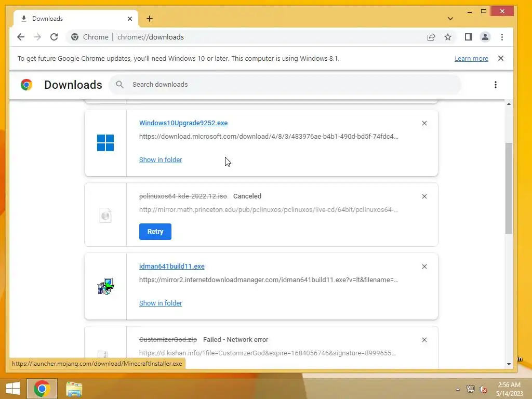The width and height of the screenshot is (532, 399).
Task: Click the Failed - Network error status
Action: point(235,340)
